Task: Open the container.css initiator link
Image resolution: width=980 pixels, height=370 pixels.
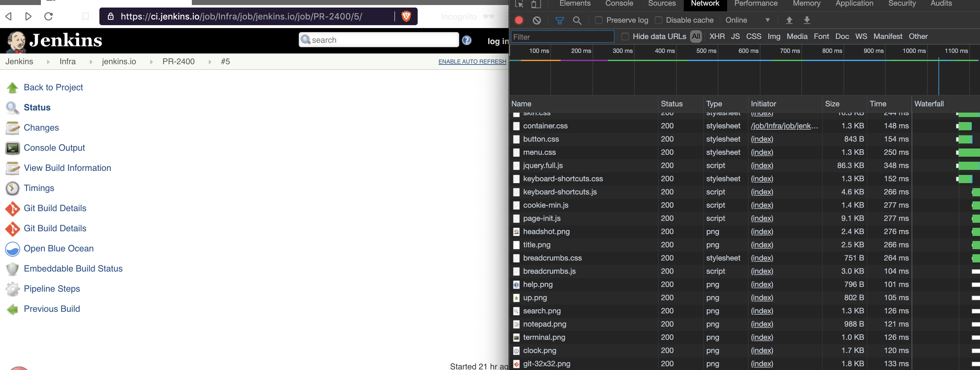Action: point(784,126)
